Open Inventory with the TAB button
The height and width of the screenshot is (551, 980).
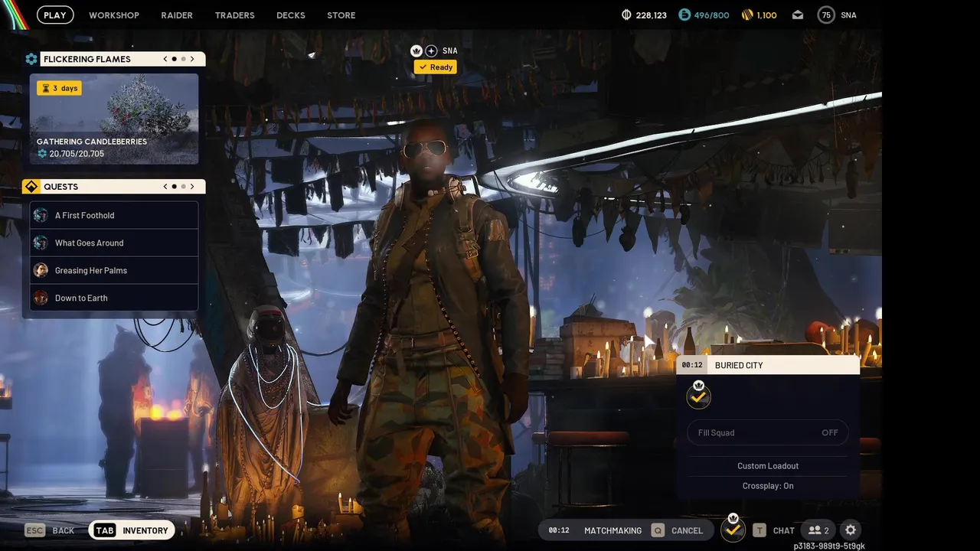(132, 530)
